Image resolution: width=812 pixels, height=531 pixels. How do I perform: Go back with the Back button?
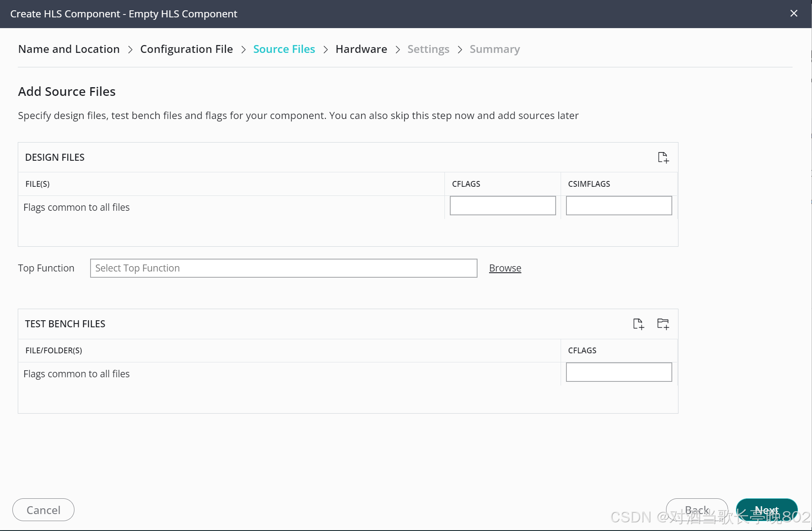[x=697, y=510]
